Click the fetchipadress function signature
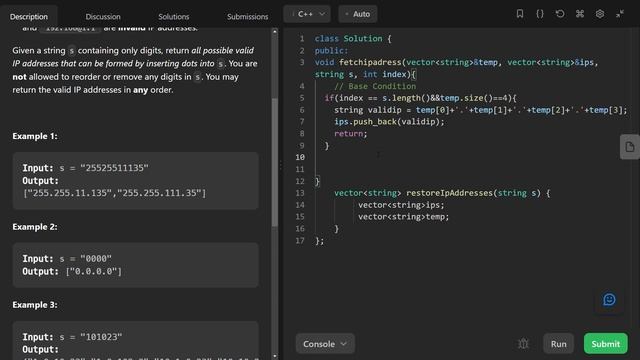Screen dimensions: 640x360 pos(456,68)
